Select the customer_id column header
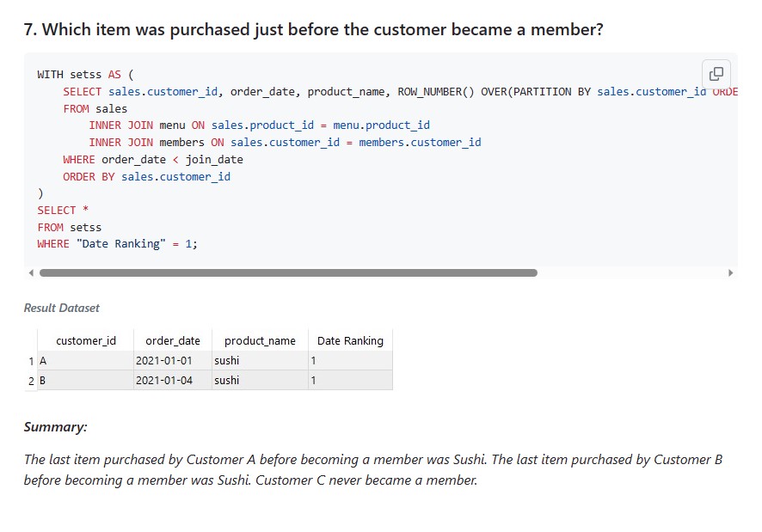762x532 pixels. [85, 340]
